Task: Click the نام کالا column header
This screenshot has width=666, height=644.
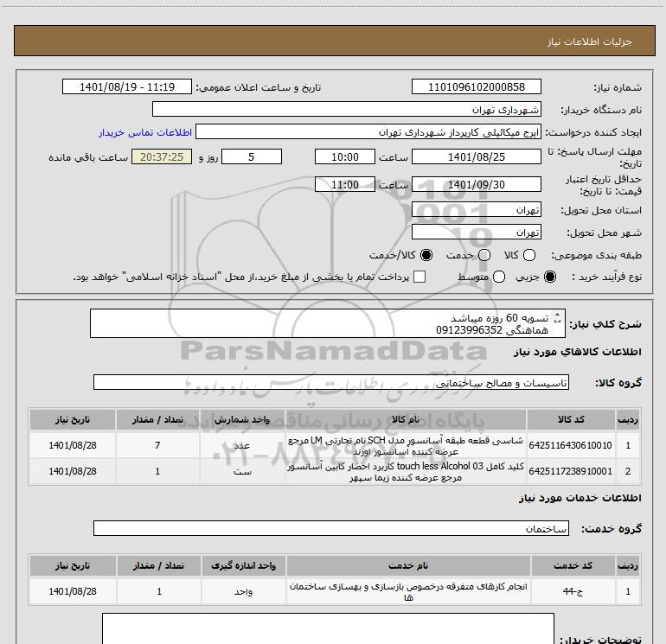Action: point(406,419)
